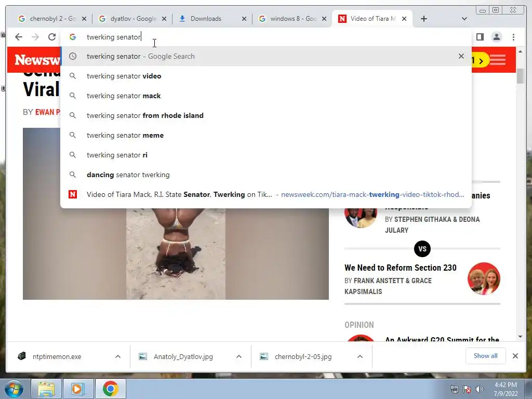Expand options for the Anatoly_Dyatlov.jpg download

point(239,356)
